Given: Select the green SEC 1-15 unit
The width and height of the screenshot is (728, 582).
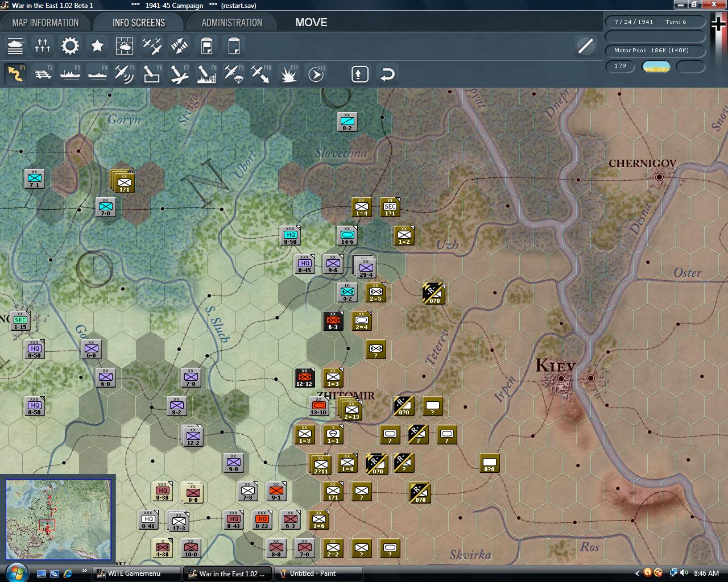Looking at the screenshot, I should click(x=20, y=321).
